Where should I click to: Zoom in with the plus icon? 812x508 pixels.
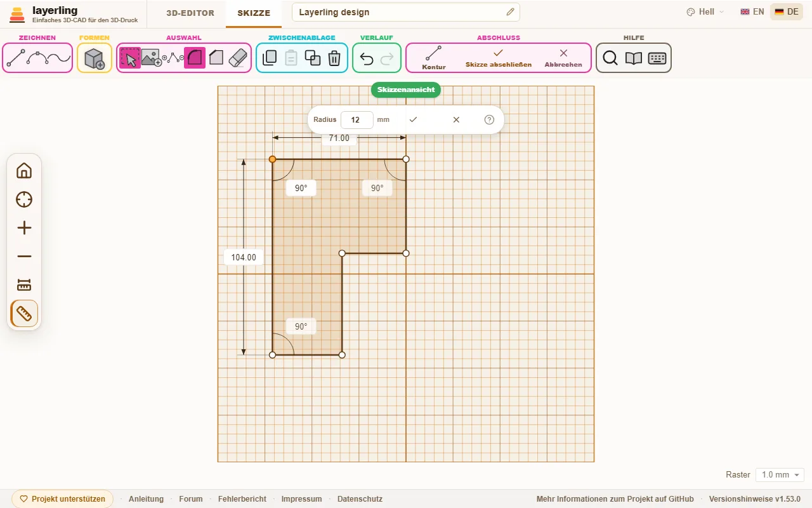24,228
